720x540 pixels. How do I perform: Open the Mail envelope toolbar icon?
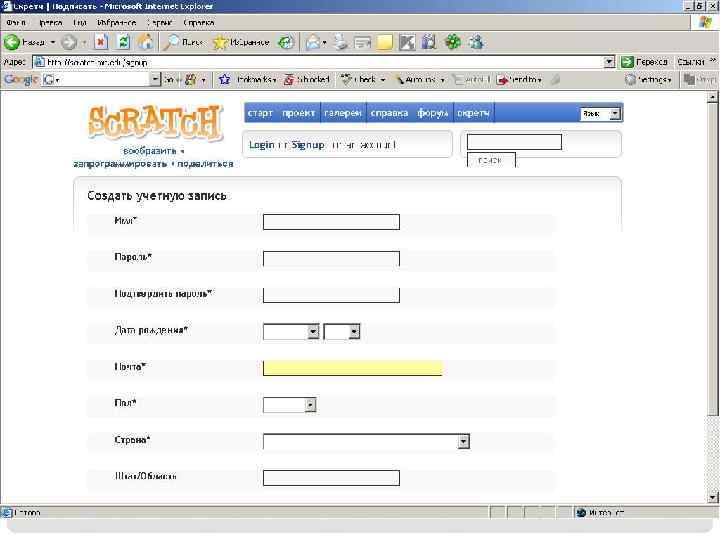pyautogui.click(x=313, y=42)
